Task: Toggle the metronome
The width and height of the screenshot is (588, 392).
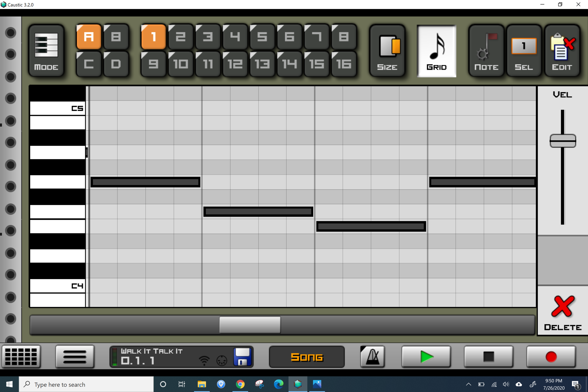Action: (372, 357)
